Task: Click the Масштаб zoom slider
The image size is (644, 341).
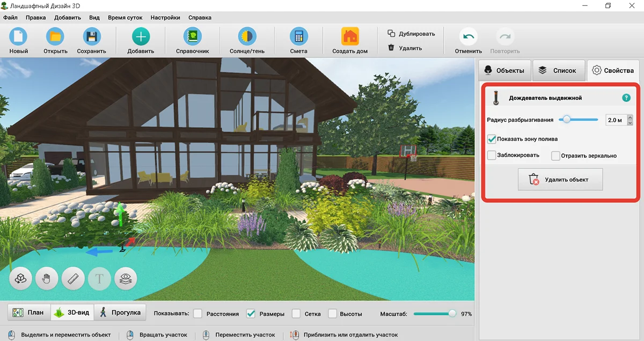Action: tap(435, 314)
